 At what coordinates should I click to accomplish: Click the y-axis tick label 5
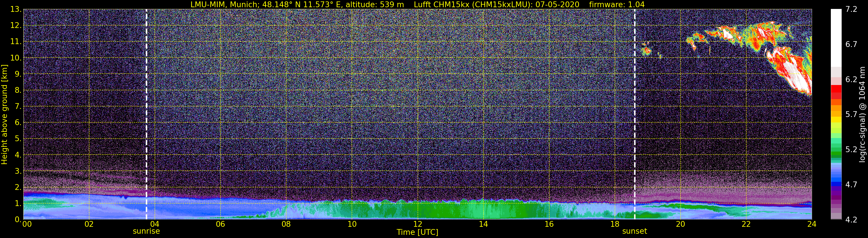[x=18, y=139]
